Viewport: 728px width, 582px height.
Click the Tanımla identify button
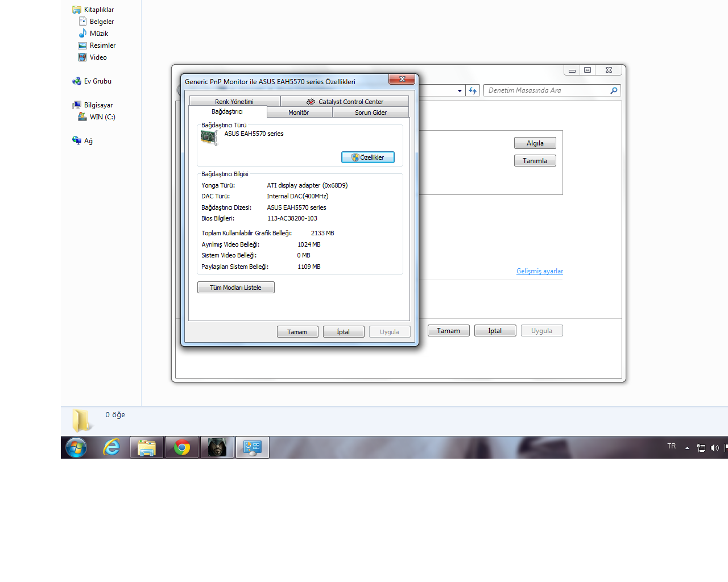click(x=535, y=161)
